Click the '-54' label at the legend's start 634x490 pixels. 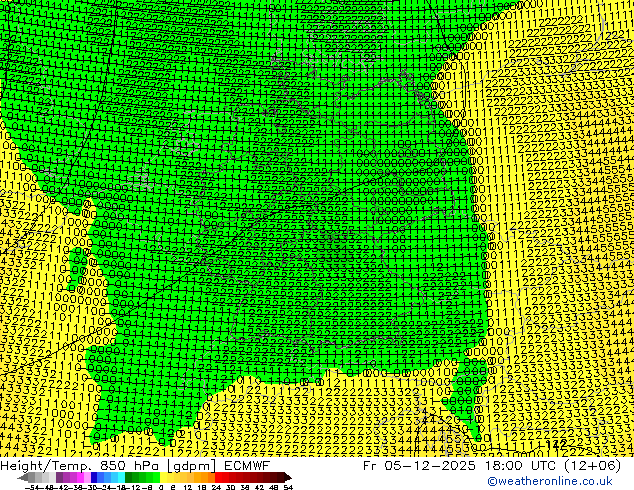pos(32,487)
